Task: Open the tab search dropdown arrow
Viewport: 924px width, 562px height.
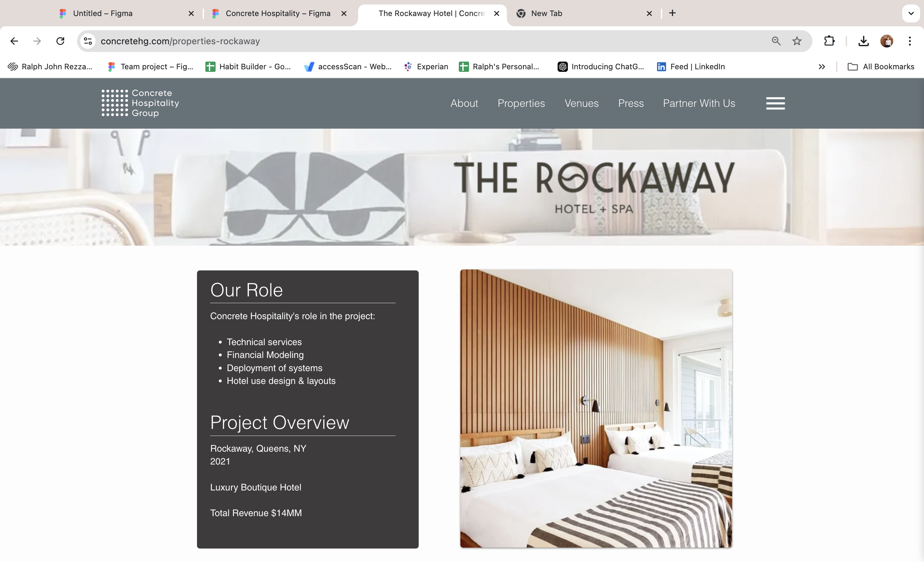Action: 911,13
